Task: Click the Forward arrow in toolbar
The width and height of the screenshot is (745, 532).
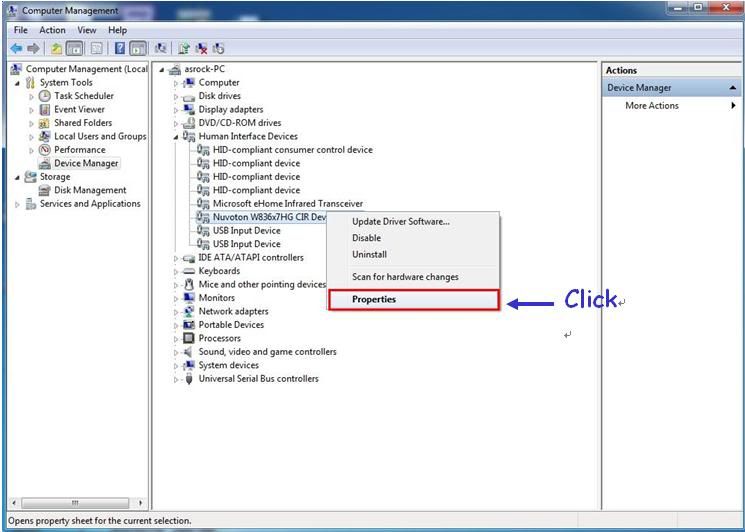Action: [33, 48]
